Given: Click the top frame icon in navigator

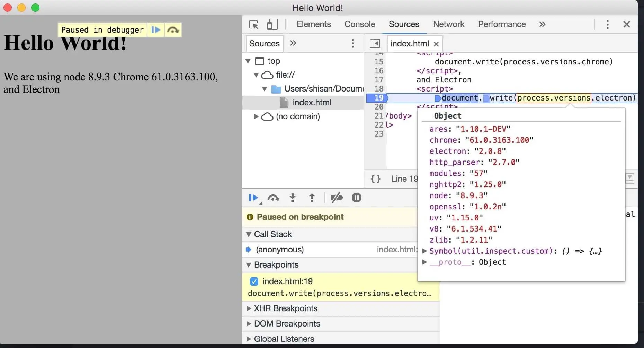Looking at the screenshot, I should [259, 61].
